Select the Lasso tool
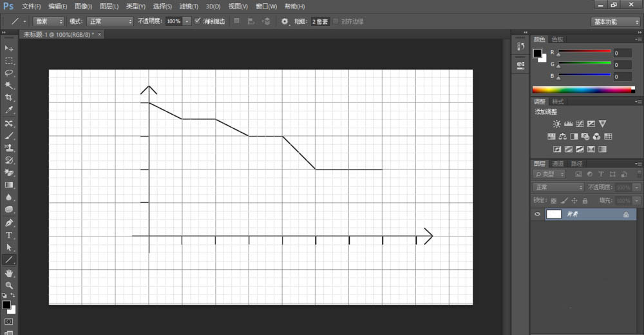 pos(8,73)
